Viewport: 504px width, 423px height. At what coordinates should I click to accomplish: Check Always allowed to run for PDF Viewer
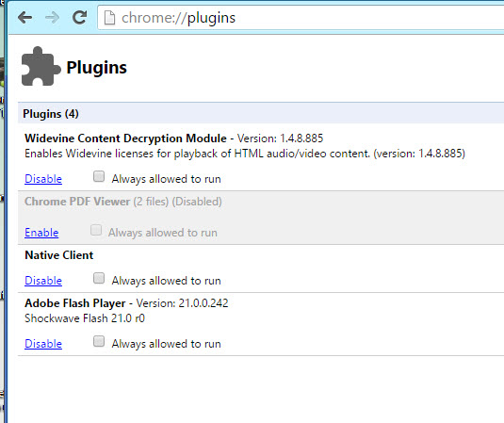(x=96, y=230)
